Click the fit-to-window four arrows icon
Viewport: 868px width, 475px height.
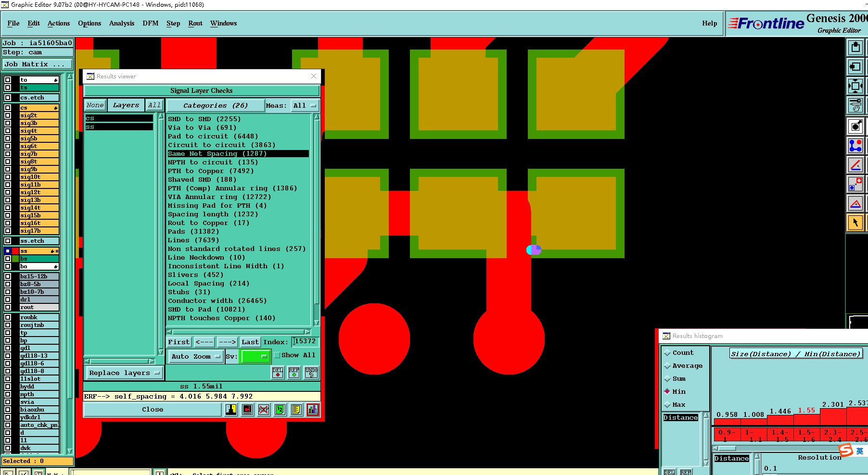pyautogui.click(x=855, y=87)
